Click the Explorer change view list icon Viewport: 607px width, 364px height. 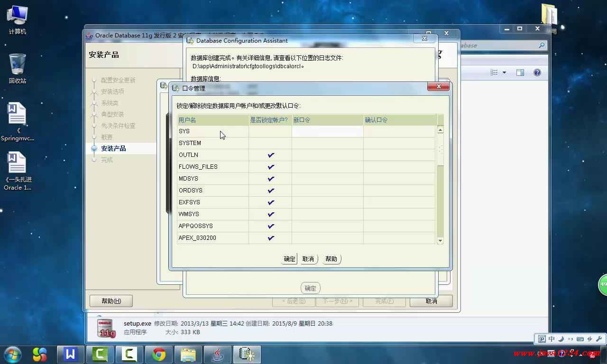494,73
